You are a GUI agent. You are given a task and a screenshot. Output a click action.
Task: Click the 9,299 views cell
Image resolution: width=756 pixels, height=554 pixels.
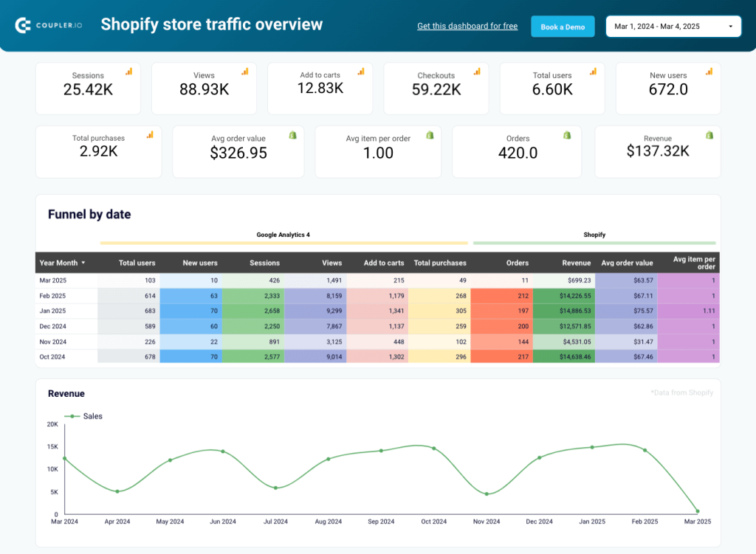pos(315,311)
